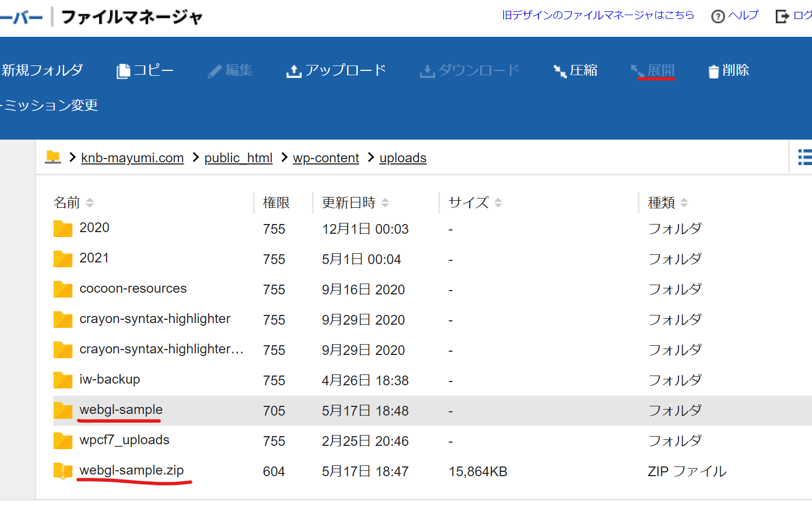
Task: Click the Copy (コピー) toolbar icon
Action: tap(124, 71)
